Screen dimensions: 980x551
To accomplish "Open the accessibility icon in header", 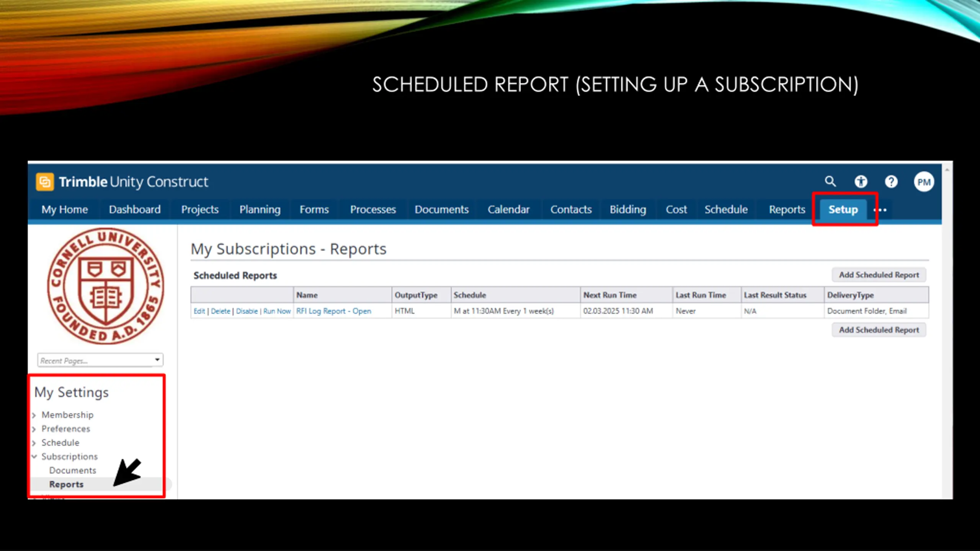I will (861, 181).
